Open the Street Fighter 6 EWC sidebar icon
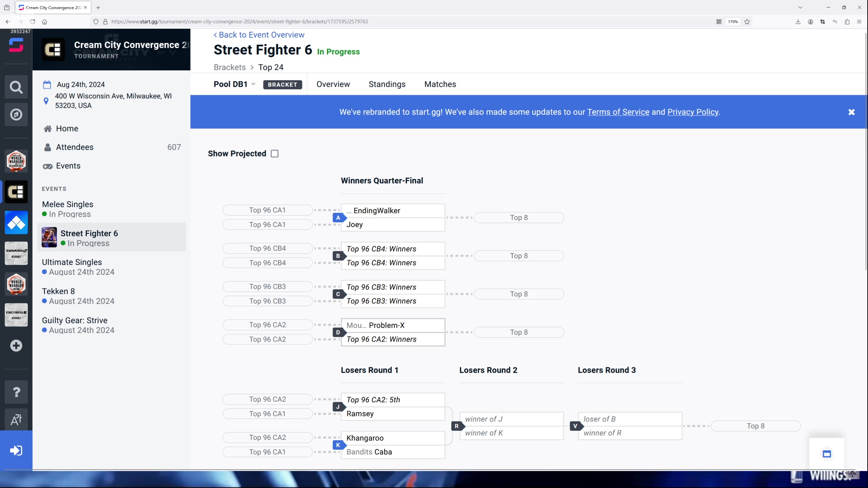This screenshot has width=868, height=488. tap(16, 315)
